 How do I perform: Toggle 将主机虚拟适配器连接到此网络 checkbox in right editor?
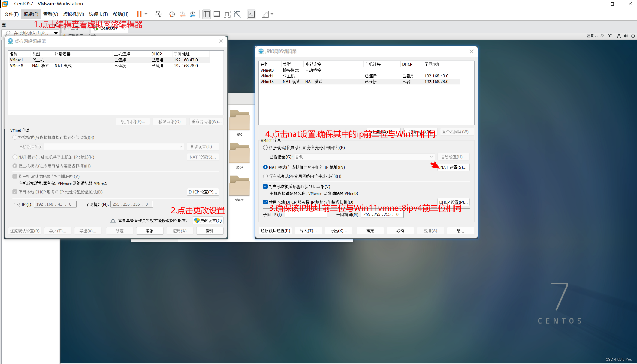tap(265, 186)
